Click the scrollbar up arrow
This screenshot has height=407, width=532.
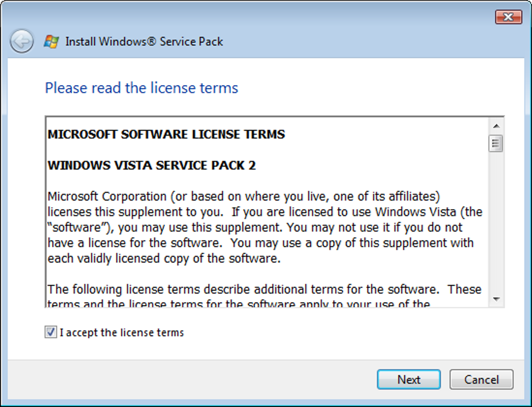coord(496,126)
